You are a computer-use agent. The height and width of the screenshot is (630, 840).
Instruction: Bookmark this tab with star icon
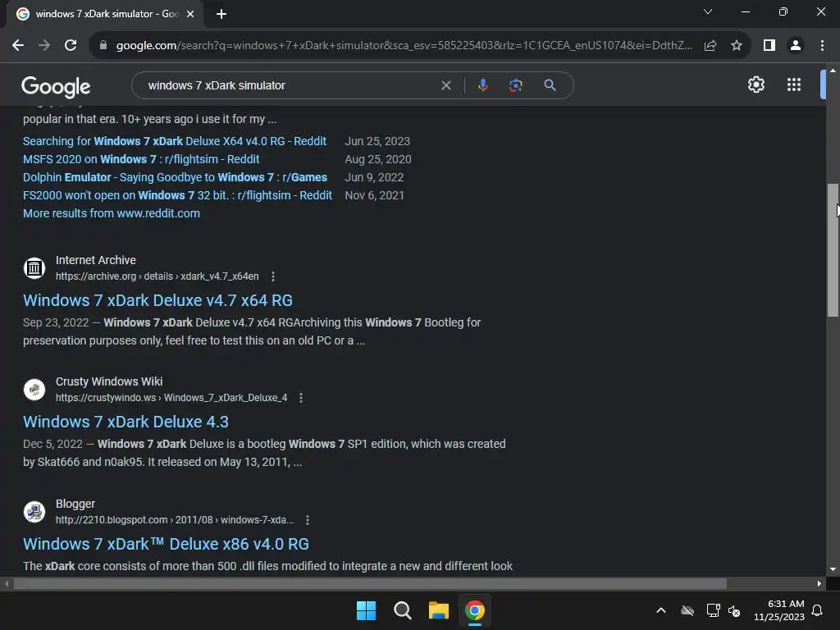point(737,46)
